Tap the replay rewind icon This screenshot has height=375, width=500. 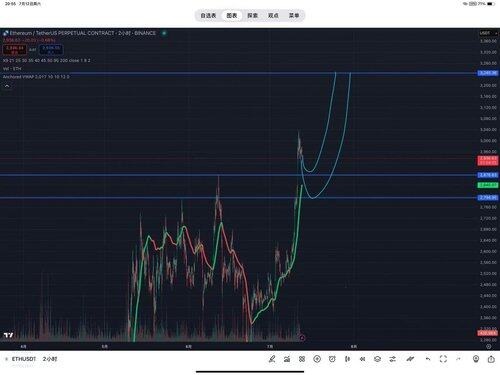(362, 359)
